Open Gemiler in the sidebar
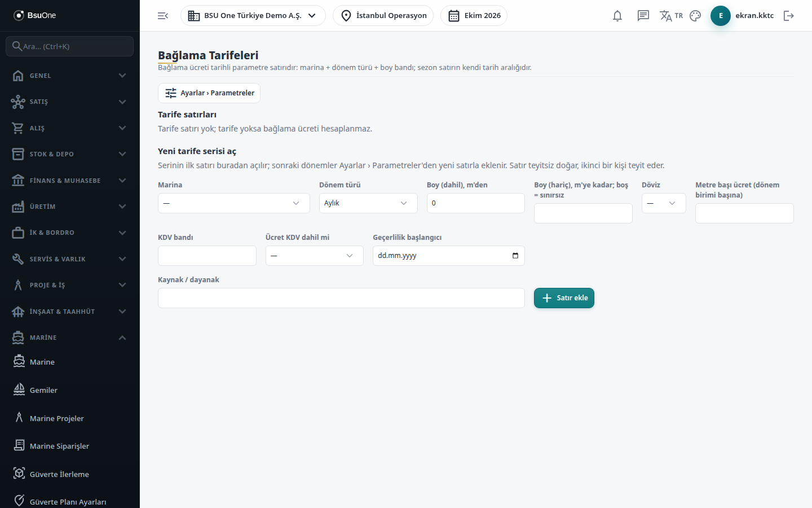 coord(70,390)
